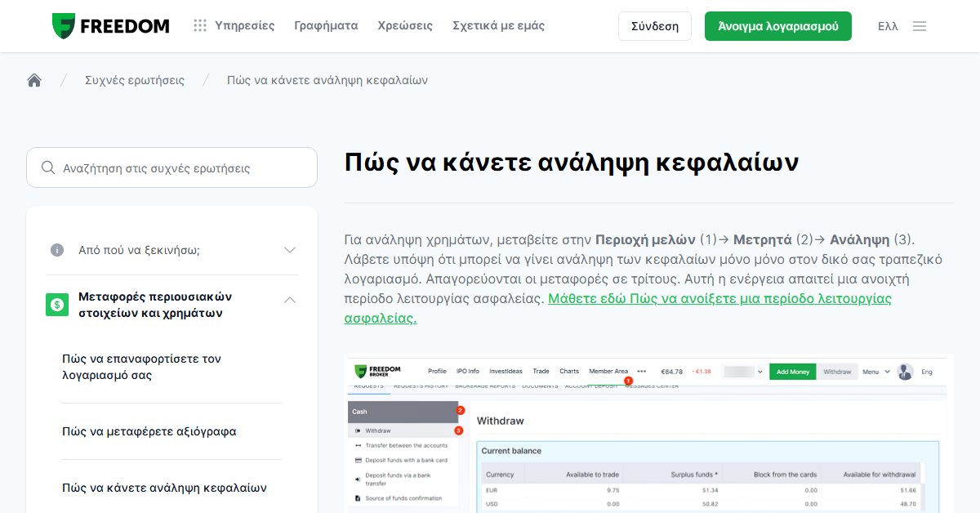Go to home via breadcrumb house icon
This screenshot has width=980, height=513.
(34, 80)
